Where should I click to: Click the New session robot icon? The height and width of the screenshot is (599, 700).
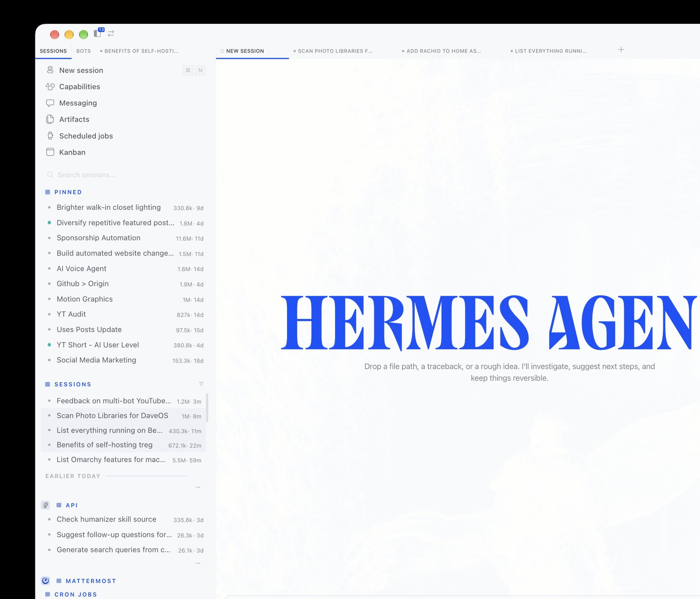[x=50, y=70]
